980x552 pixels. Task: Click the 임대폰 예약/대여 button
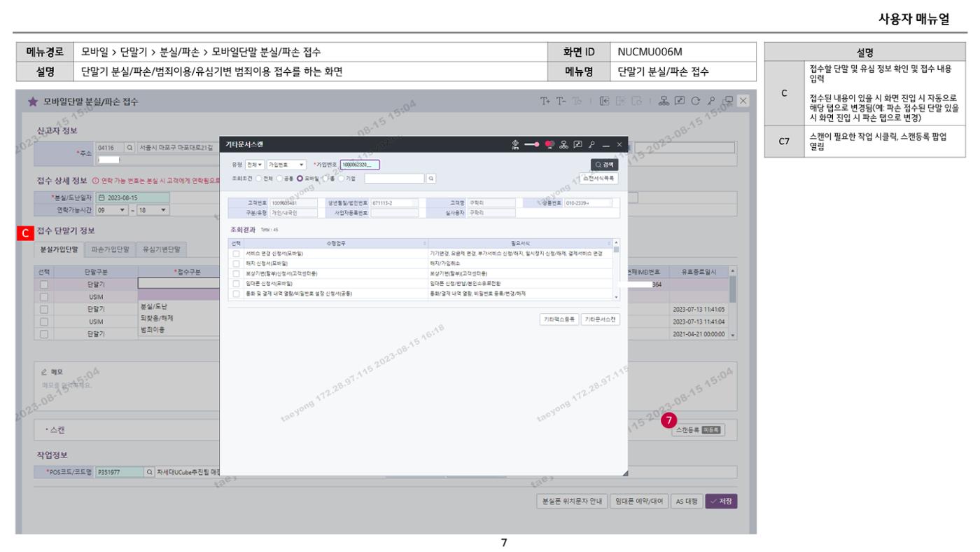point(638,502)
